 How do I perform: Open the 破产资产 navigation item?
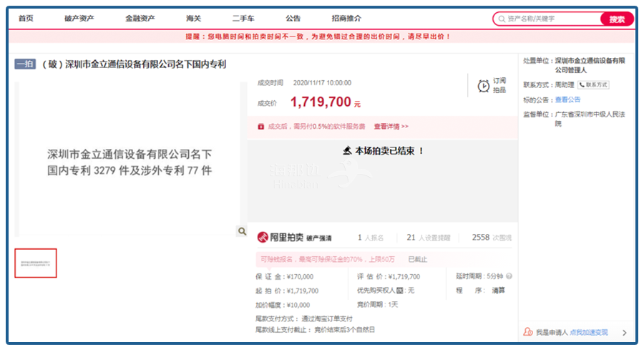[79, 19]
